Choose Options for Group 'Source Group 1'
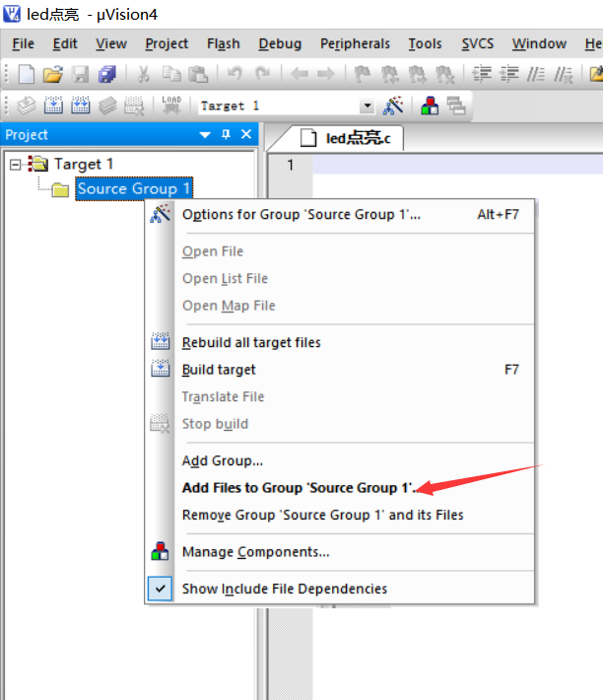Viewport: 603px width, 700px height. (x=341, y=215)
